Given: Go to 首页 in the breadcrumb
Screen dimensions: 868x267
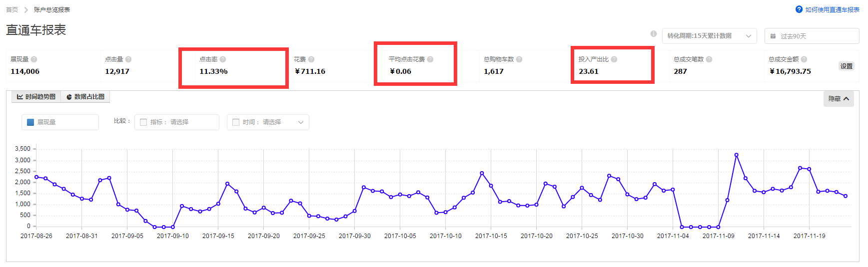Looking at the screenshot, I should coord(12,10).
